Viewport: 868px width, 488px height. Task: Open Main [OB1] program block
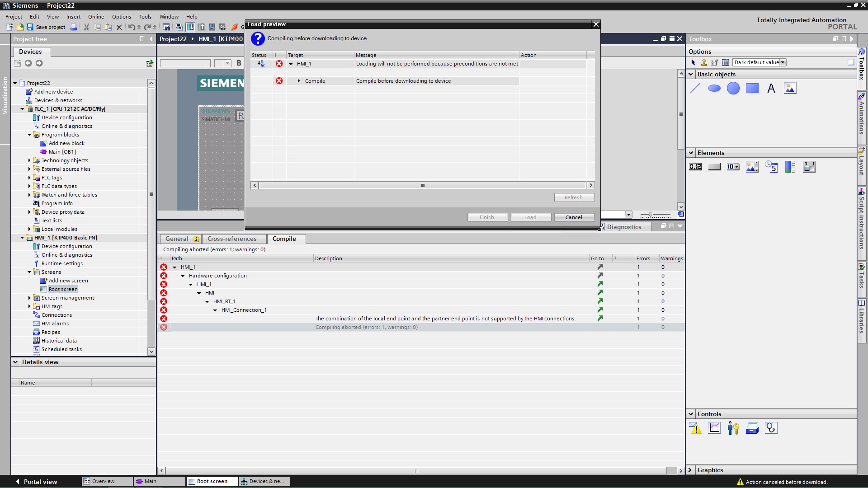pos(62,152)
